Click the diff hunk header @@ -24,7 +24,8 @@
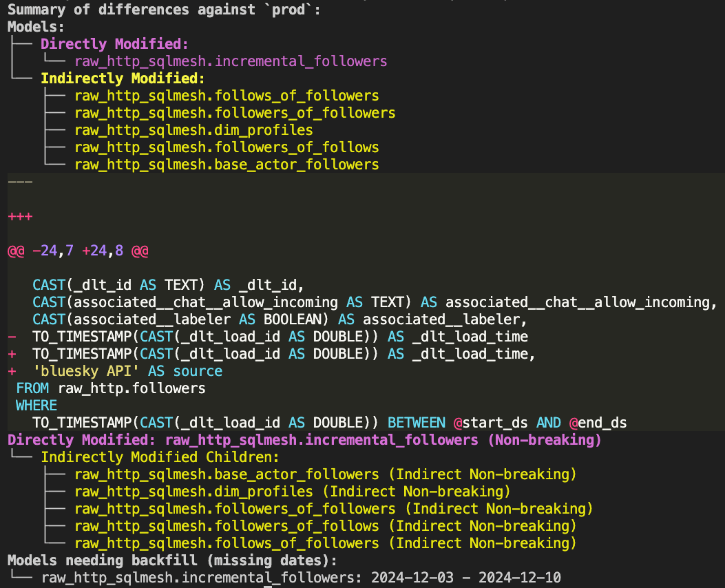 point(78,251)
